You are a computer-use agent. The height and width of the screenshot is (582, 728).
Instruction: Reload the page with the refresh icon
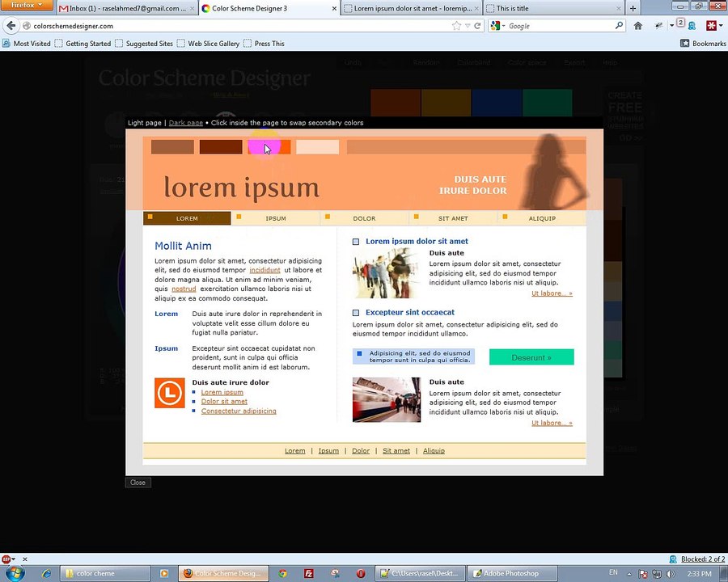tap(476, 26)
